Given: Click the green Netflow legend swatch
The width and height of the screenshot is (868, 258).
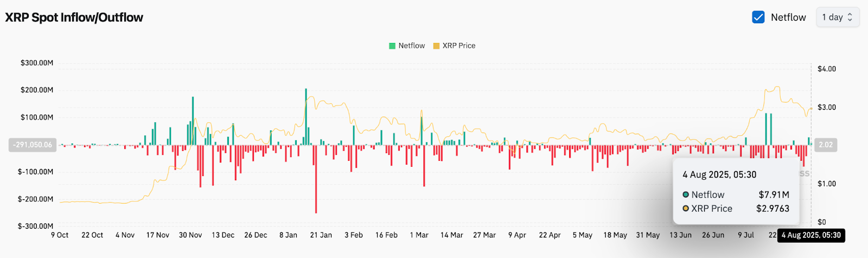Looking at the screenshot, I should point(392,46).
